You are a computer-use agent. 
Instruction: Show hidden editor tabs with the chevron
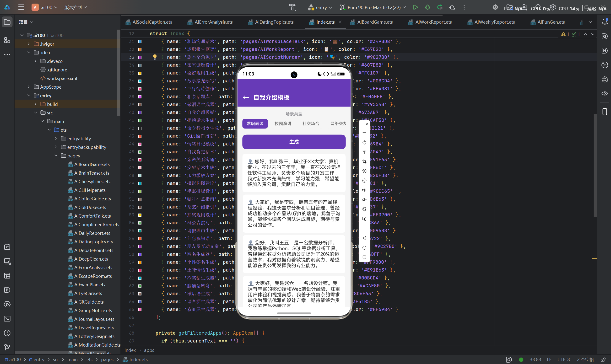click(590, 22)
